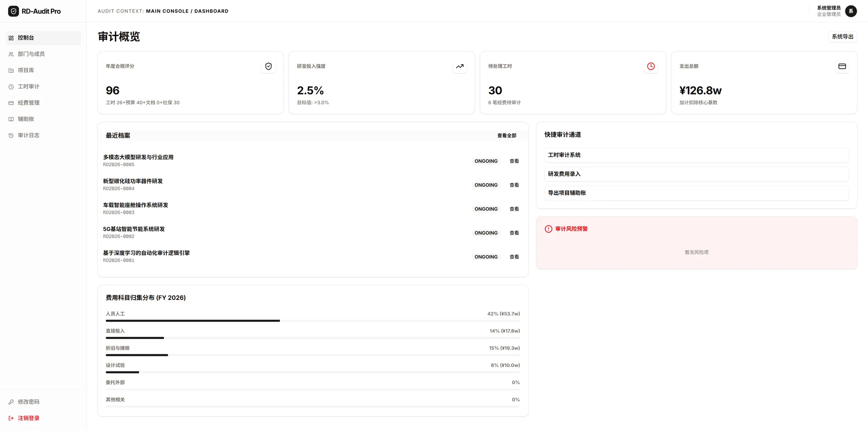Open 项目库 from the sidebar
868x431 pixels.
point(43,70)
